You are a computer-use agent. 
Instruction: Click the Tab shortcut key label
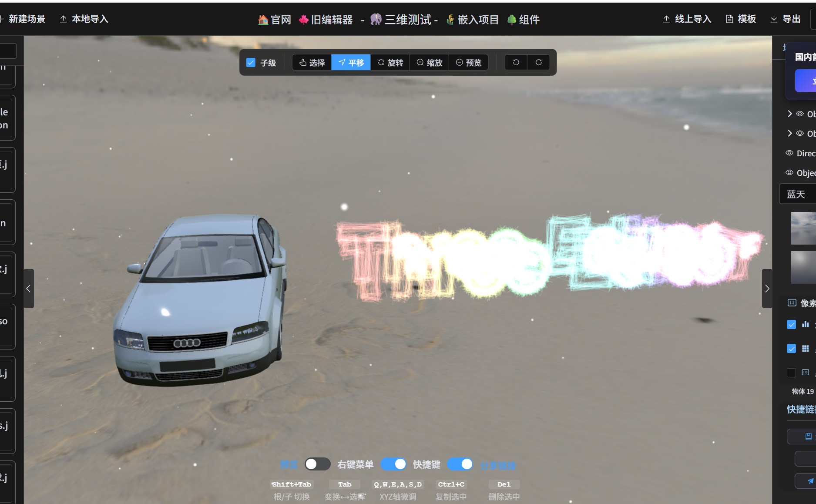tap(345, 484)
